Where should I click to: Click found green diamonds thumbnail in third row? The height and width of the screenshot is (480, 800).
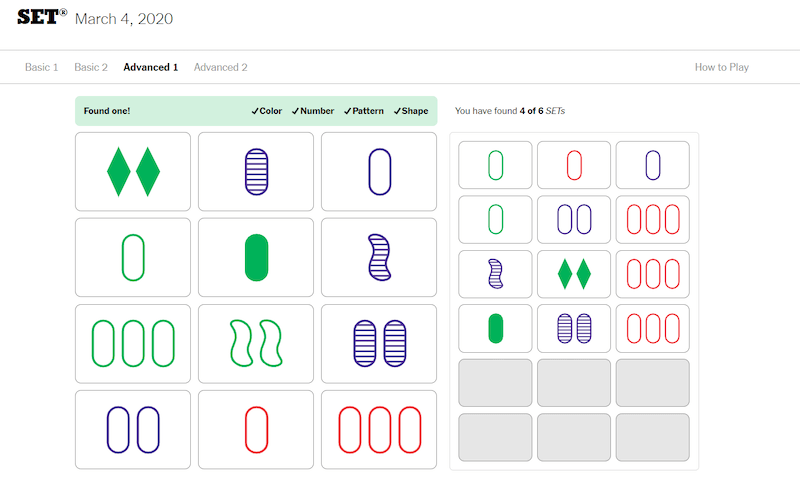(574, 274)
